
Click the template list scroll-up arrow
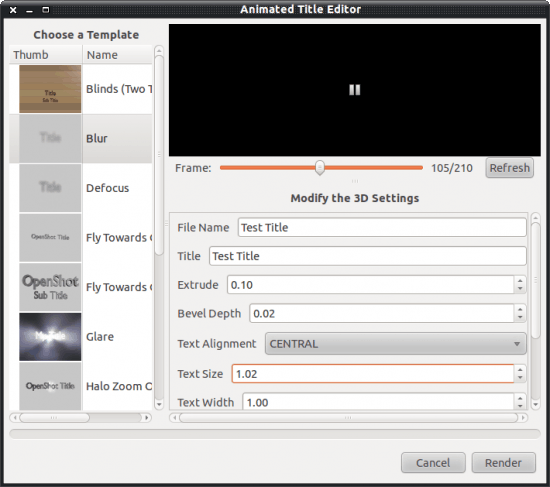(159, 51)
